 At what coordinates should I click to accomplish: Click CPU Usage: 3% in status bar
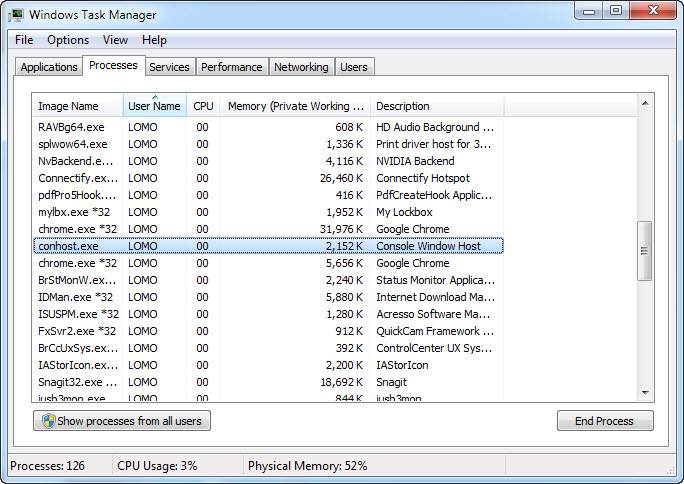pyautogui.click(x=157, y=466)
